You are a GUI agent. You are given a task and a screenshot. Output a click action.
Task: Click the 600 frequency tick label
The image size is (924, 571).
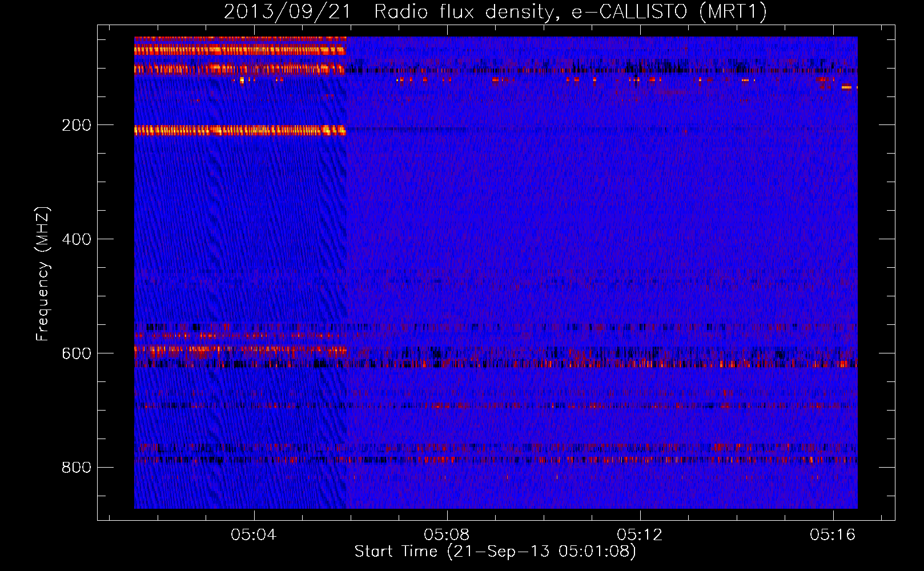(x=77, y=353)
